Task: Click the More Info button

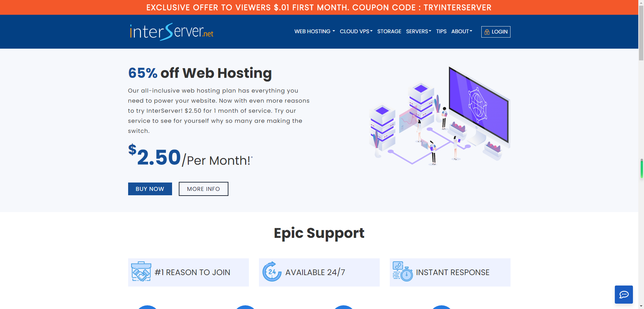Action: (x=204, y=189)
